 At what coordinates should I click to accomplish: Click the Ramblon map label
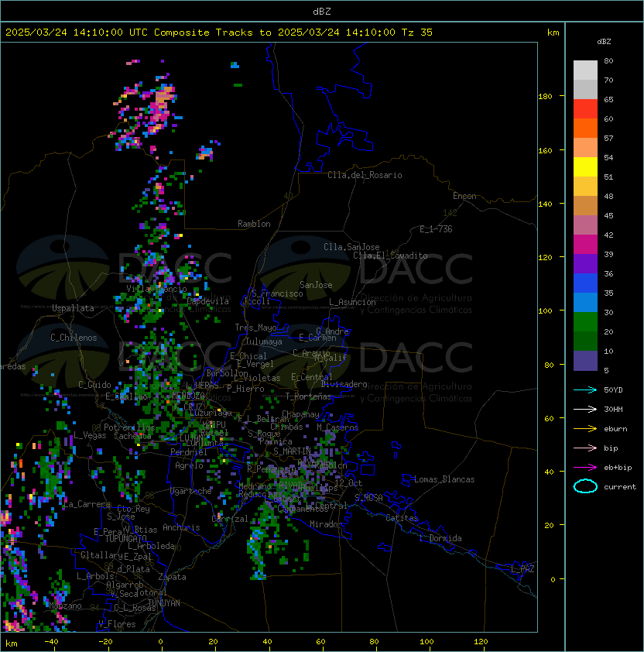[x=254, y=224]
